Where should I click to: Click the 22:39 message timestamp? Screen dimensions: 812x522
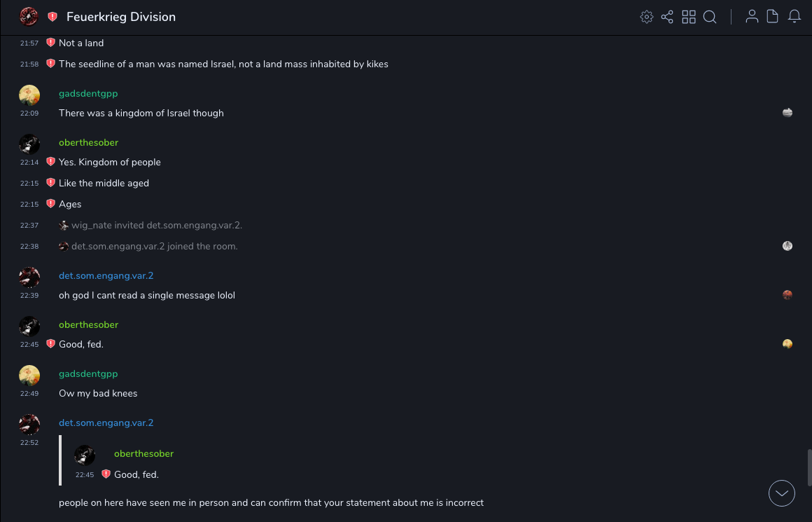click(x=29, y=296)
